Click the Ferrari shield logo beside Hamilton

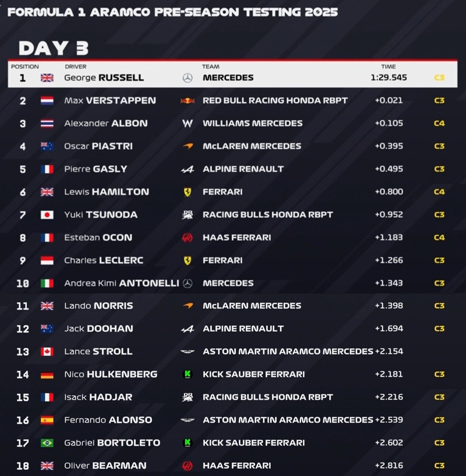click(188, 192)
